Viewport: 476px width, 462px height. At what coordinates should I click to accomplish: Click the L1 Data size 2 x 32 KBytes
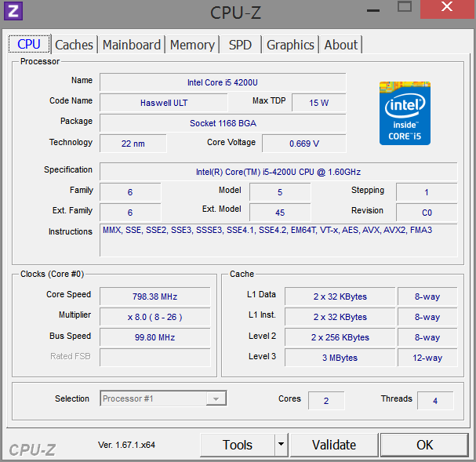pos(340,296)
